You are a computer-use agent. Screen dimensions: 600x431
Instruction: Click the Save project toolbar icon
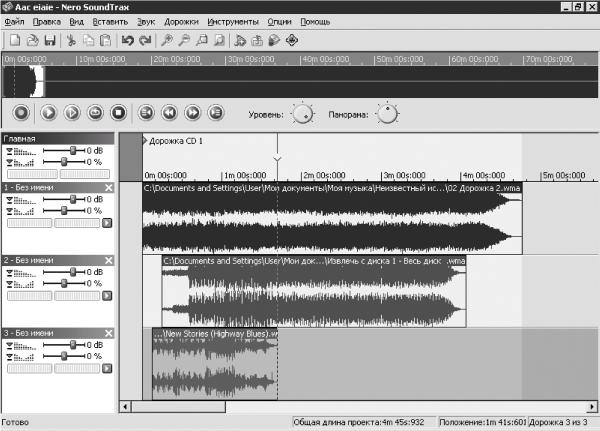pyautogui.click(x=50, y=40)
